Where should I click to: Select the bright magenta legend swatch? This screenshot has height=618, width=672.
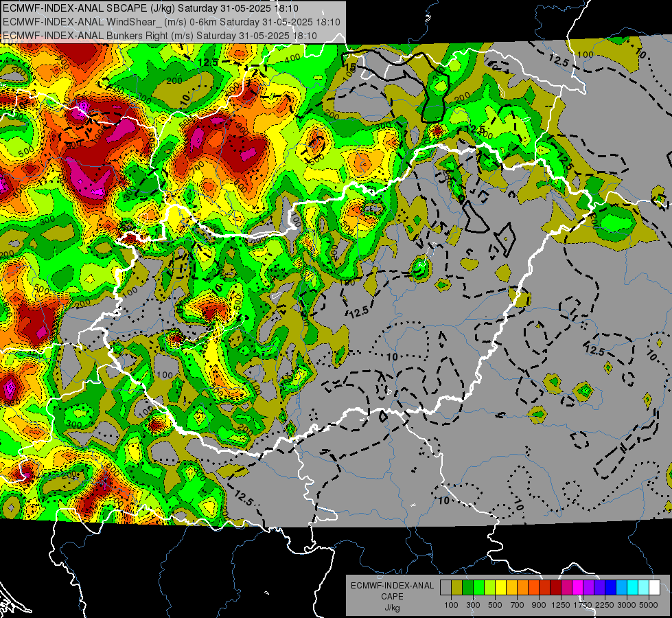[578, 587]
